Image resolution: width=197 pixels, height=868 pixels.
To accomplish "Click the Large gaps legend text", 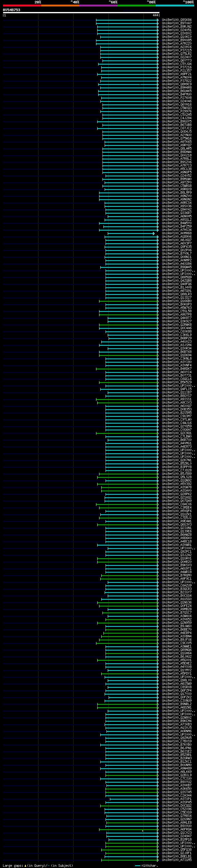I will coord(38,866).
